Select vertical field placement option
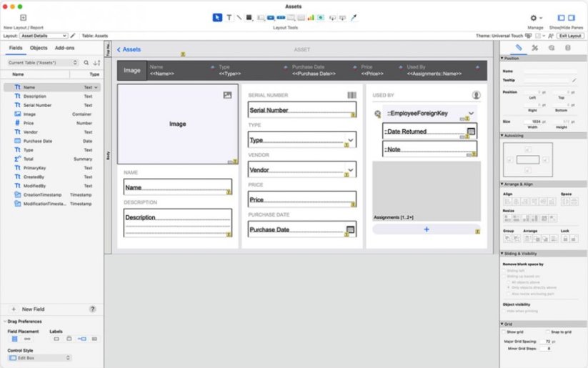Screen dimensions: 588x368 pos(14,339)
